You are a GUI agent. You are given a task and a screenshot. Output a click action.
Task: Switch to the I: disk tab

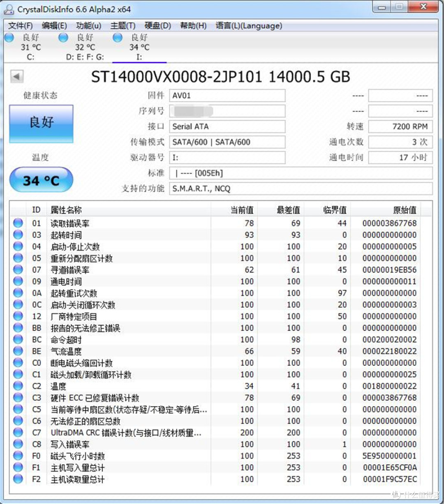pos(139,47)
